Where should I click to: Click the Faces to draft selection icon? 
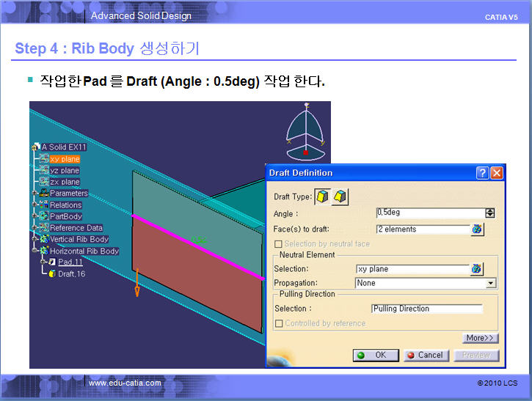click(x=477, y=229)
